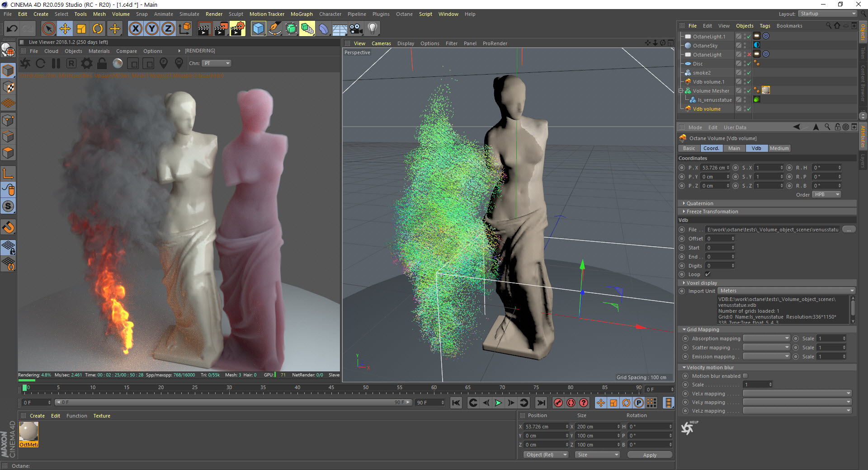Enable render region in Live Viewer
The width and height of the screenshot is (868, 470).
[x=133, y=63]
